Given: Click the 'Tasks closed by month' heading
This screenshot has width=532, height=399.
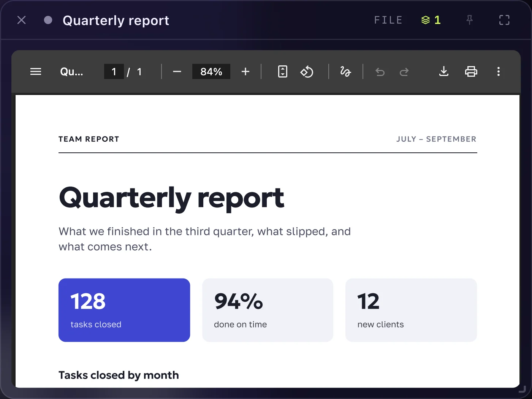Looking at the screenshot, I should coord(119,375).
